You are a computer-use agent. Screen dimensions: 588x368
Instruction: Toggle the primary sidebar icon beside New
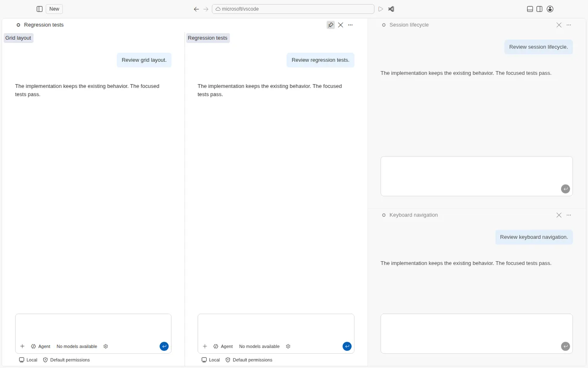tap(39, 9)
